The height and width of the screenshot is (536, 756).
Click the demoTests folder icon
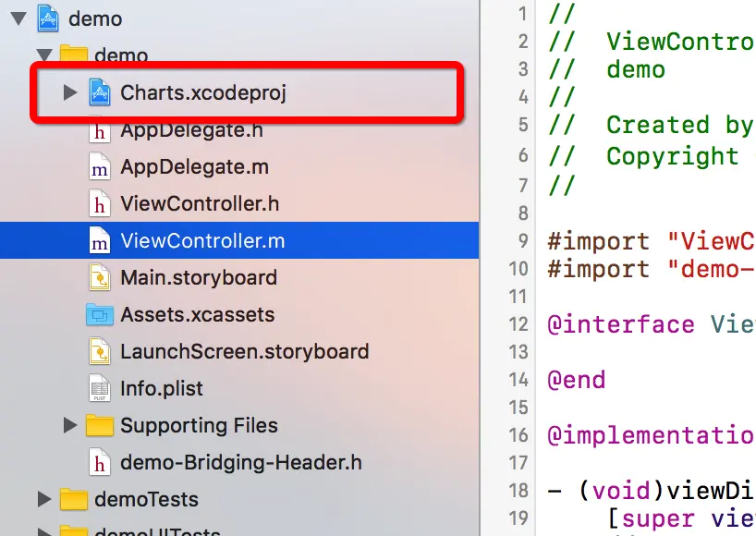[x=73, y=499]
